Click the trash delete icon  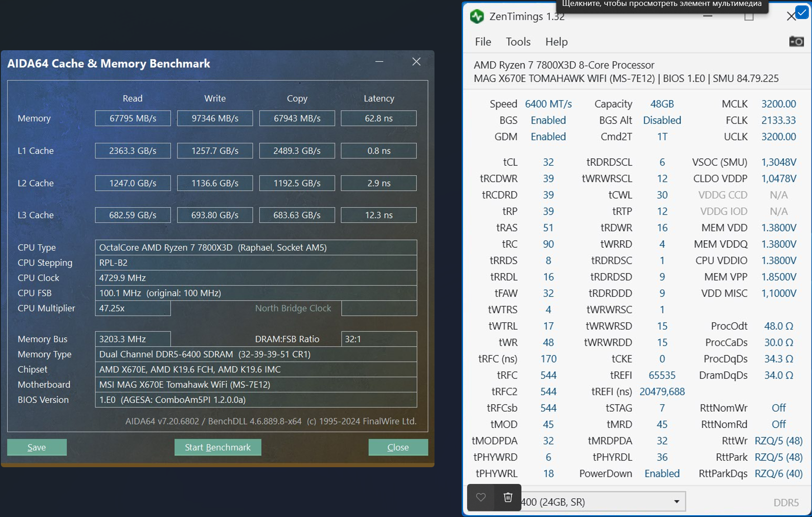(508, 498)
